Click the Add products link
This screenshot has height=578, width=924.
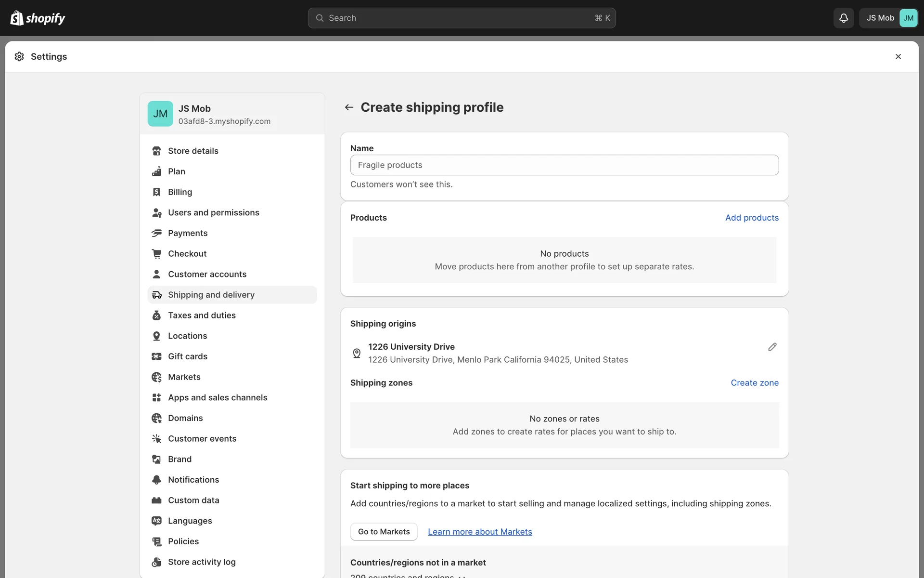click(x=752, y=218)
